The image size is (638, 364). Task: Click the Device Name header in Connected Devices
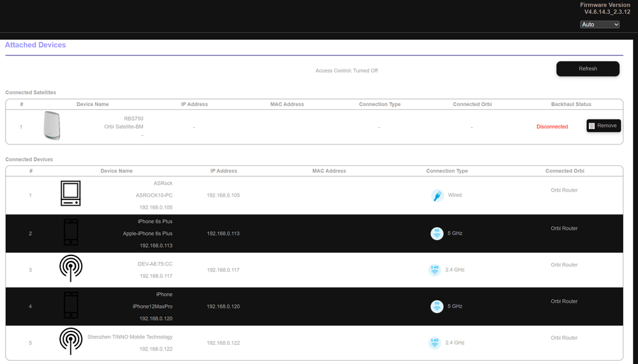pyautogui.click(x=116, y=171)
